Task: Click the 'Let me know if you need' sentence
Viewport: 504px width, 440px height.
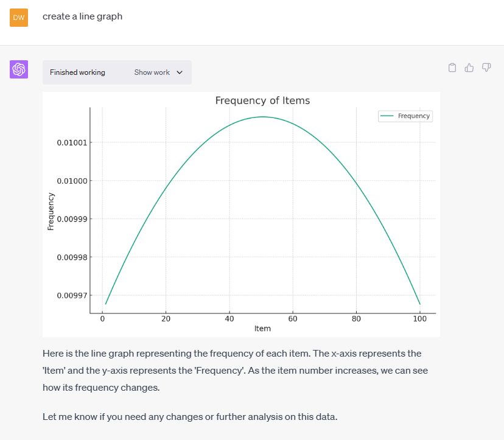Action: click(x=198, y=416)
